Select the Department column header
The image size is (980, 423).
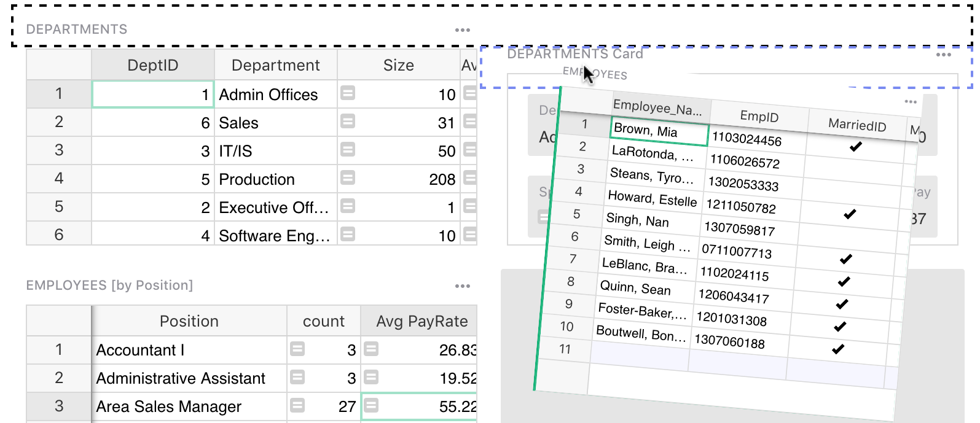point(275,65)
